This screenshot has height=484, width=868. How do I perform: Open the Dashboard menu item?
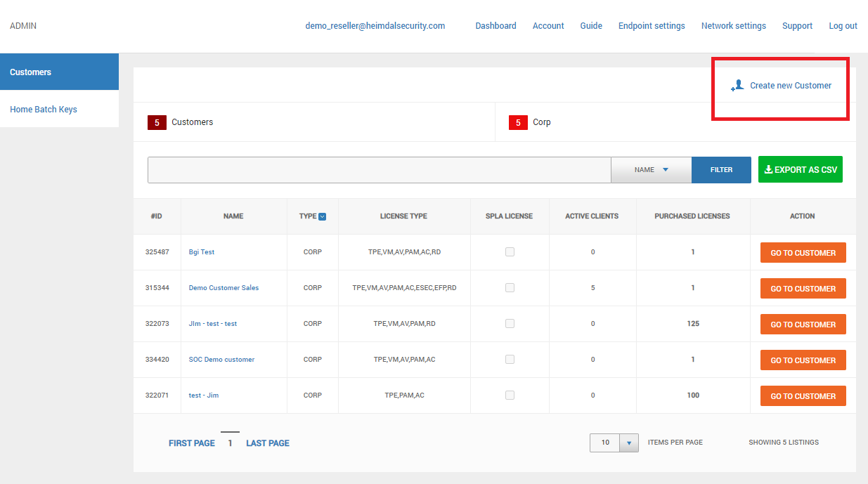tap(495, 26)
